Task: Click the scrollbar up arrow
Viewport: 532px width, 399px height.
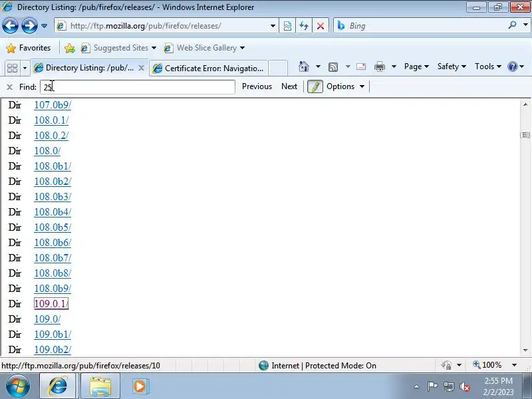Action: 525,104
